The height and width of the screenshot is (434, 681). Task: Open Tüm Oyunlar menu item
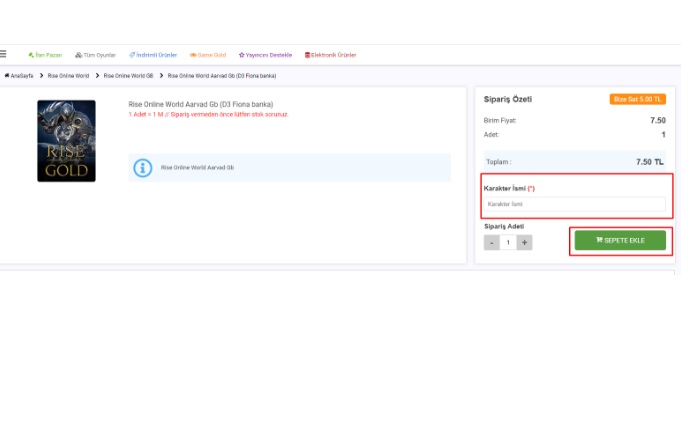point(96,55)
